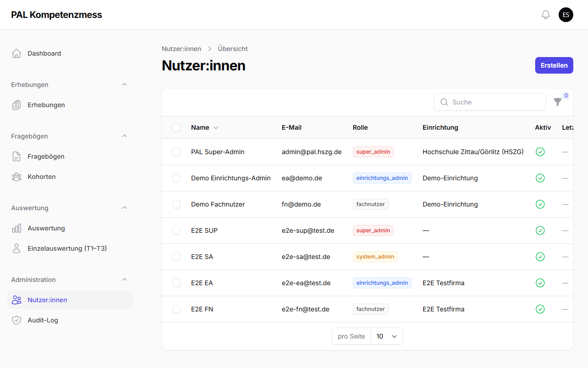Open the notifications bell
The height and width of the screenshot is (368, 588).
pos(546,15)
